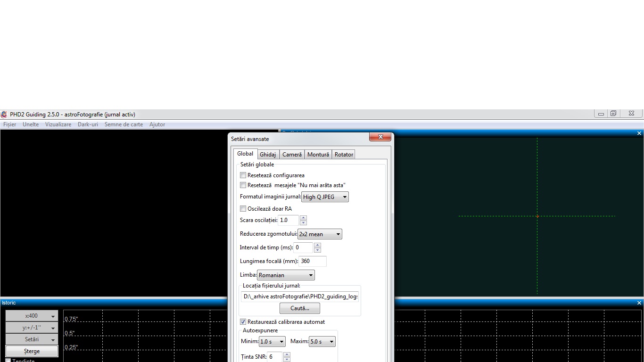The height and width of the screenshot is (362, 644).
Task: Increase Interval de timp (ms) value
Action: pyautogui.click(x=317, y=245)
